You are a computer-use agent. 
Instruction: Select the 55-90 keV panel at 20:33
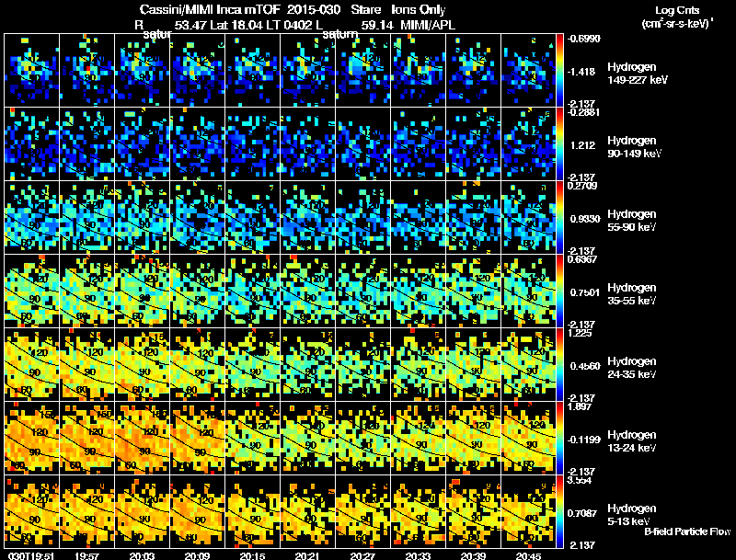tap(418, 218)
